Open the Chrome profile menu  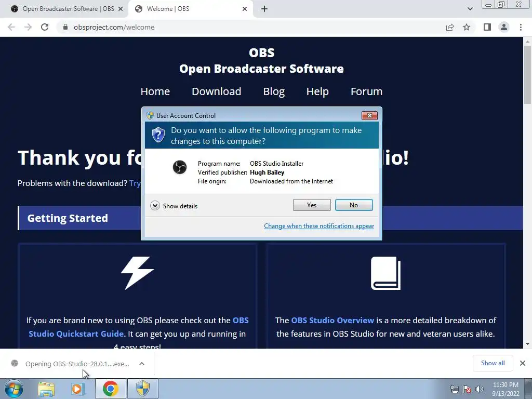[x=504, y=27]
